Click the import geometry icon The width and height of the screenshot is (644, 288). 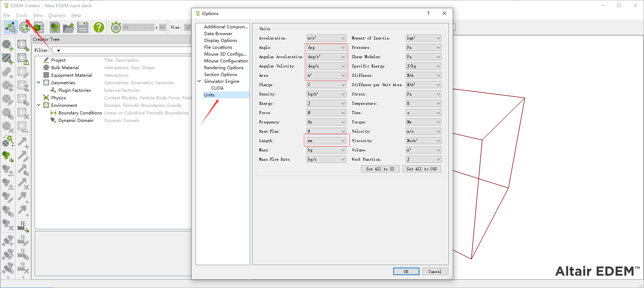point(23,58)
